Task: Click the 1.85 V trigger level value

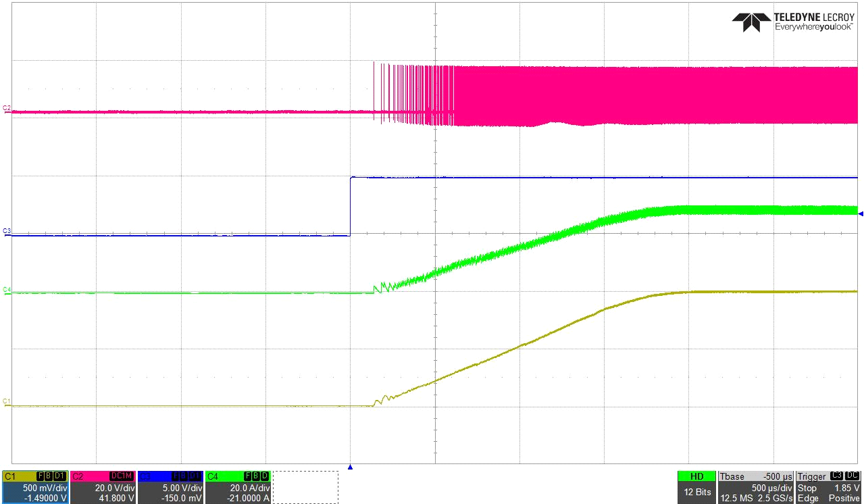Action: click(846, 488)
